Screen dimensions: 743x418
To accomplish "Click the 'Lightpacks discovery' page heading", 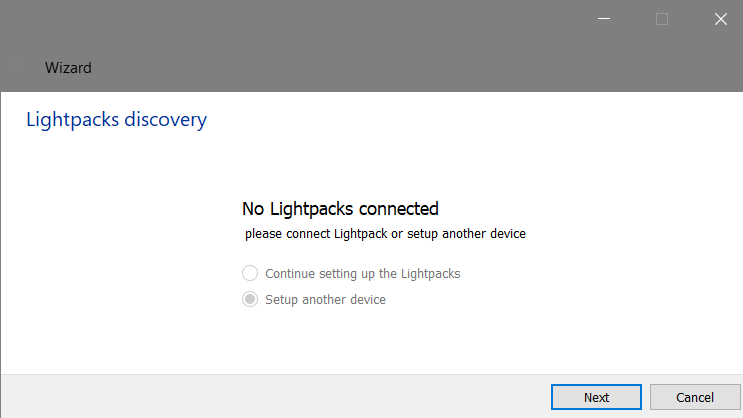I will coord(116,120).
